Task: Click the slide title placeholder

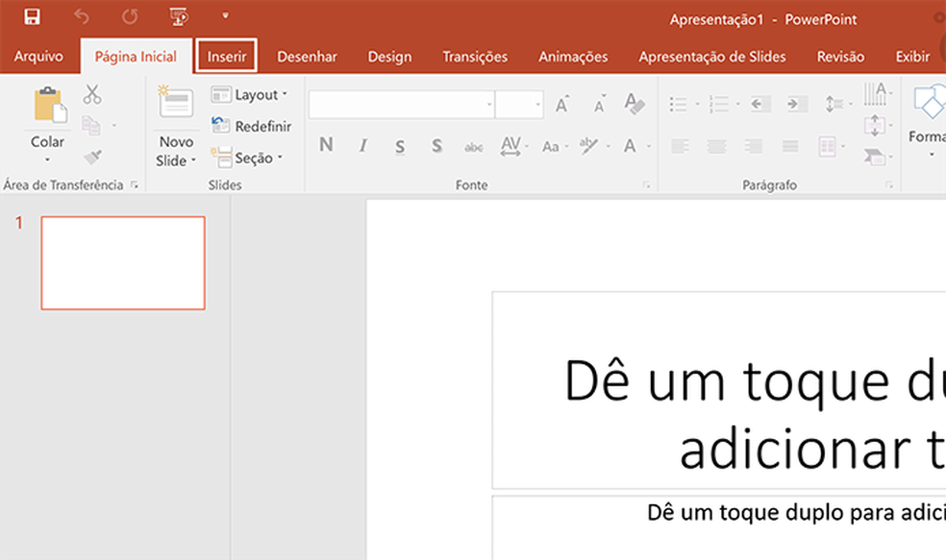Action: (719, 389)
